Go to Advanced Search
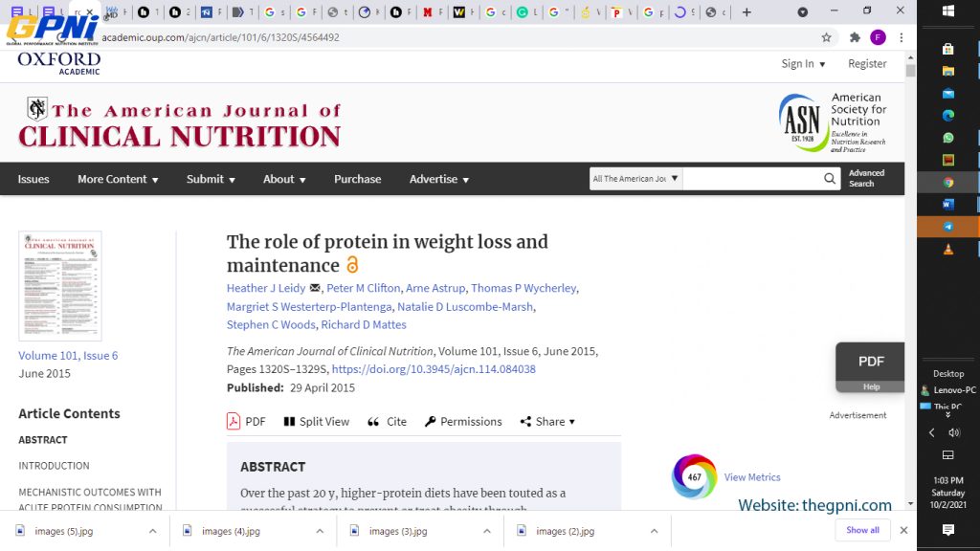 pyautogui.click(x=866, y=178)
